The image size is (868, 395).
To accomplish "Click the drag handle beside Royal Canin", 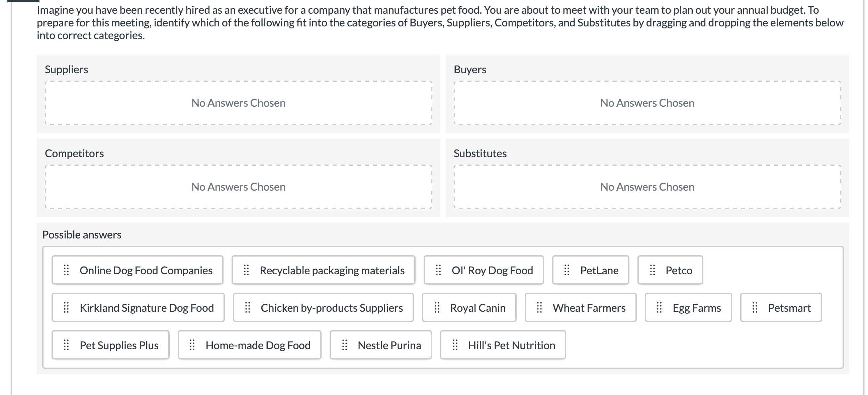I will [437, 307].
